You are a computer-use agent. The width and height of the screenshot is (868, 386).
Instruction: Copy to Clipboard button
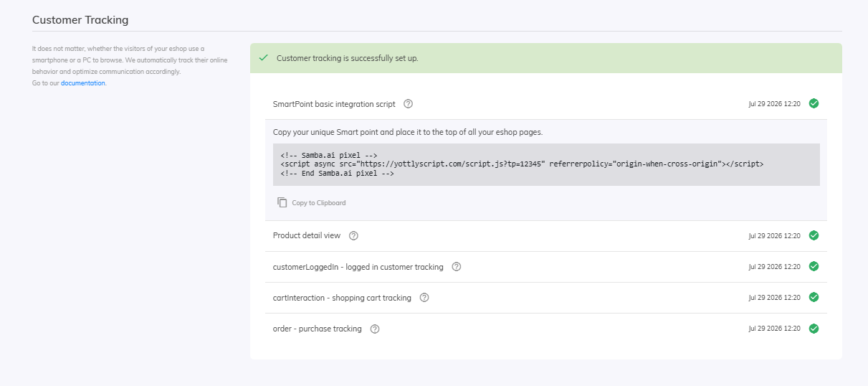point(312,203)
